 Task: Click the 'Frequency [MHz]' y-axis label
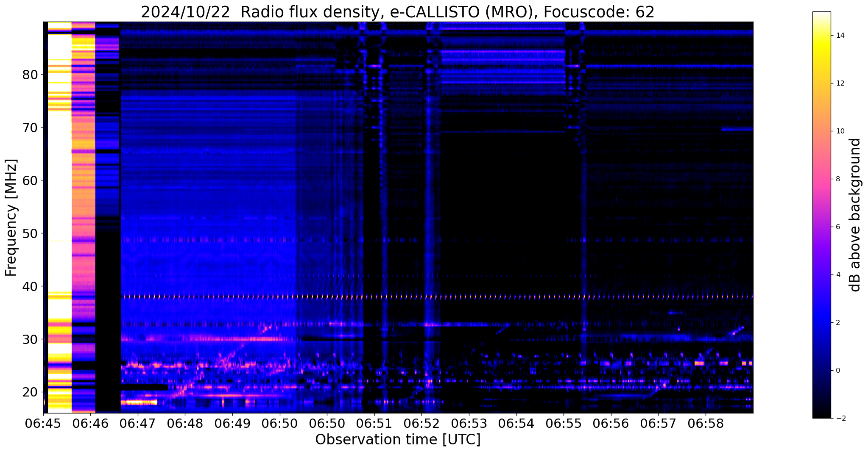pos(11,217)
